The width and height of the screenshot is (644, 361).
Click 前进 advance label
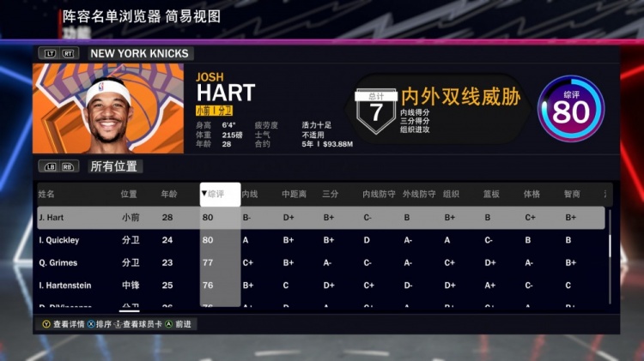[183, 324]
